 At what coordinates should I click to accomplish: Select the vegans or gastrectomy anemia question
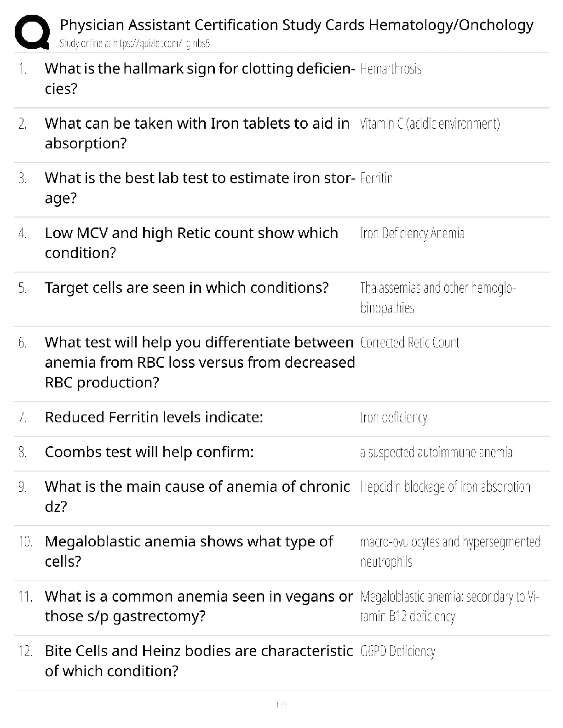pos(199,606)
